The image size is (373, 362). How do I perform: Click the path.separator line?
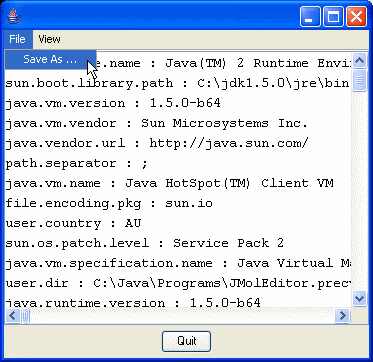[76, 163]
